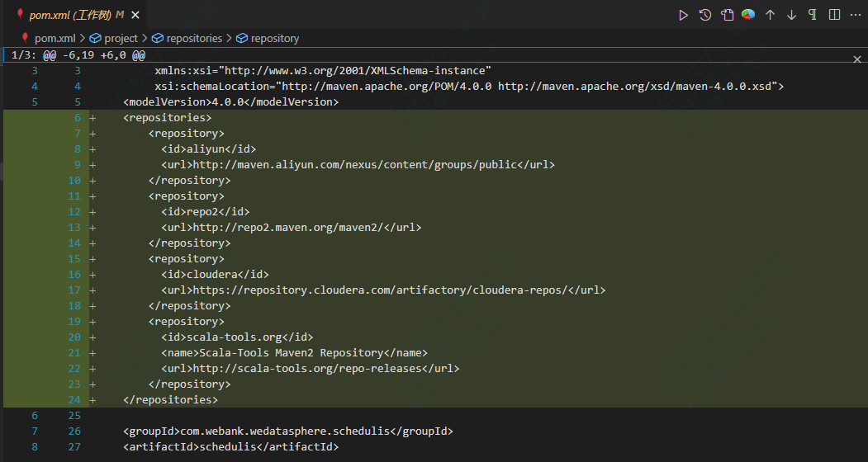Click the <id>cloudera</id> line
Viewport: 868px width, 462px height.
click(215, 275)
